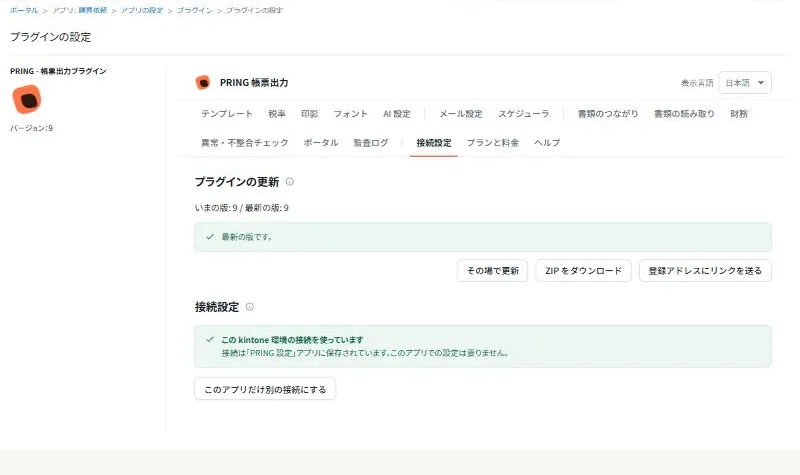This screenshot has width=800, height=475.
Task: Switch to the 監査ログ tab
Action: [x=371, y=143]
